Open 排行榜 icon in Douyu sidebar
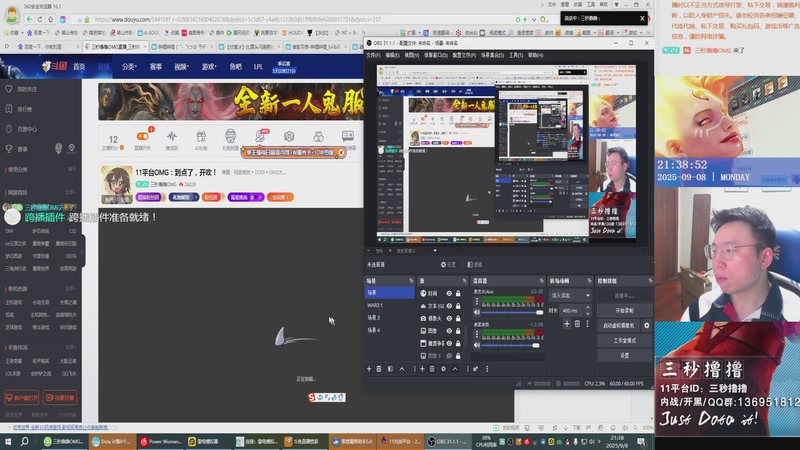 click(9, 109)
